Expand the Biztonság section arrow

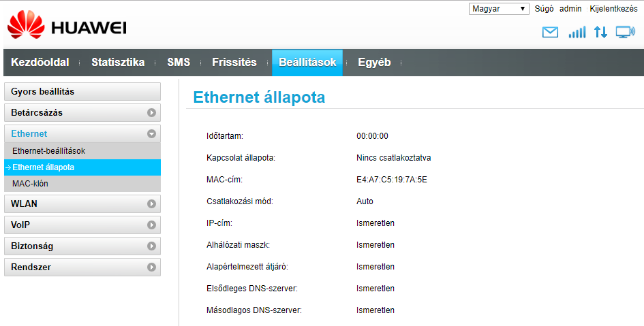151,246
